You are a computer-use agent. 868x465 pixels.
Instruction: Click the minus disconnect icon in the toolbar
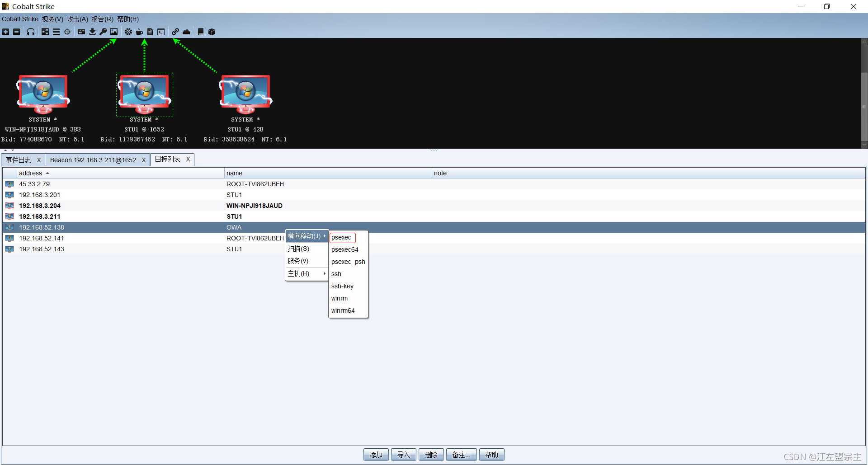(17, 32)
